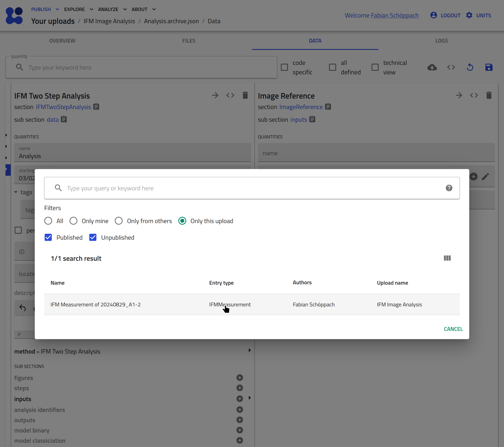Uncheck the Published checkbox
This screenshot has width=504, height=447.
48,237
